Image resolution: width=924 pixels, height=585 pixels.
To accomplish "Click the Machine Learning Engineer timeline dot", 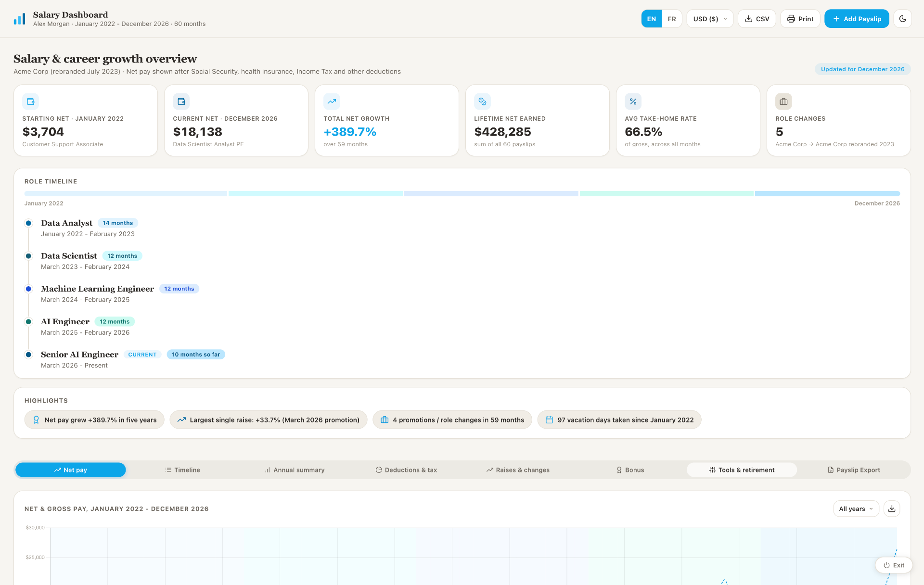I will coord(28,289).
